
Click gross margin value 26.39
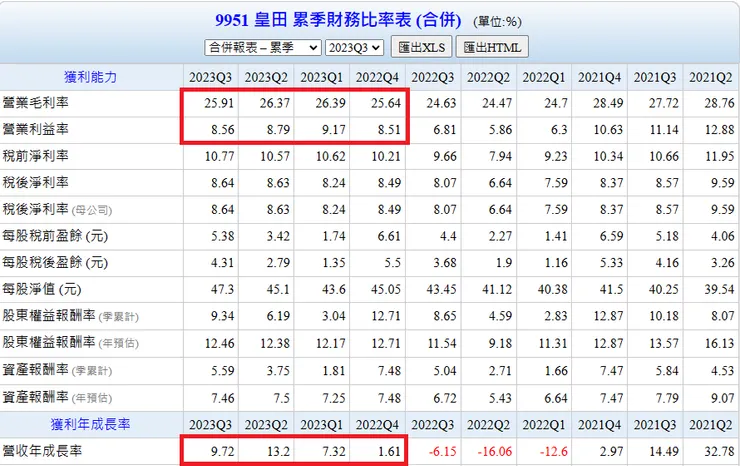(330, 103)
